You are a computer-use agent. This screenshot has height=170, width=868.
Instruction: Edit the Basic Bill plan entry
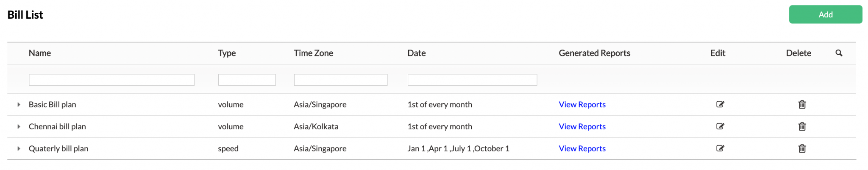coord(720,104)
